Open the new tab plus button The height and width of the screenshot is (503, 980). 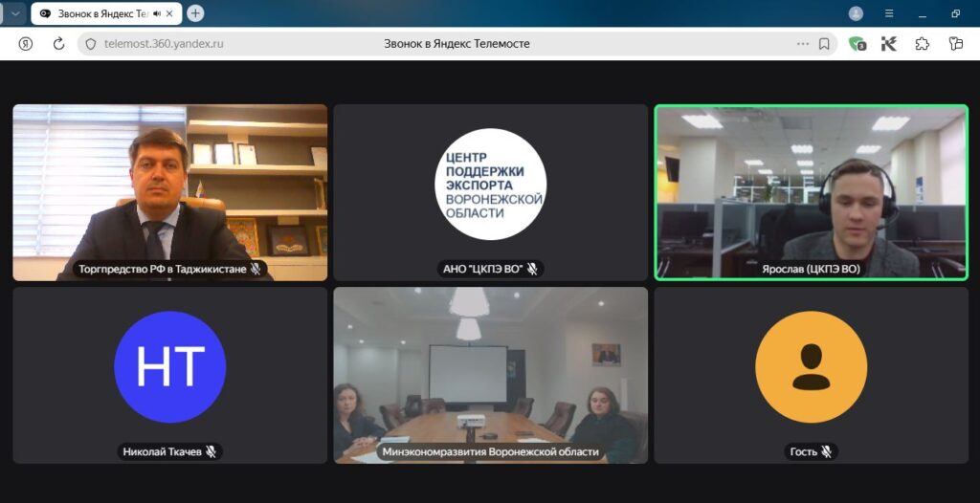[195, 13]
